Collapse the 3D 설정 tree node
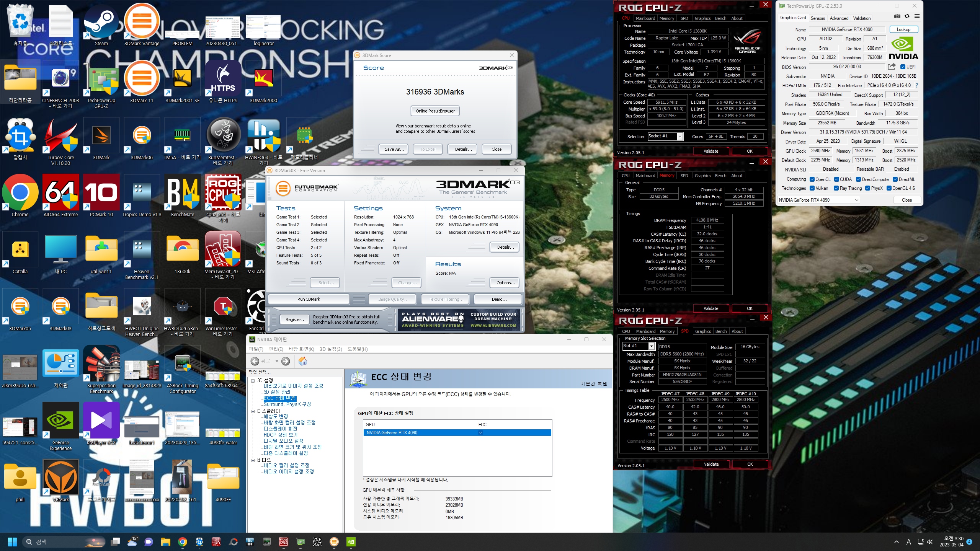 click(x=253, y=381)
